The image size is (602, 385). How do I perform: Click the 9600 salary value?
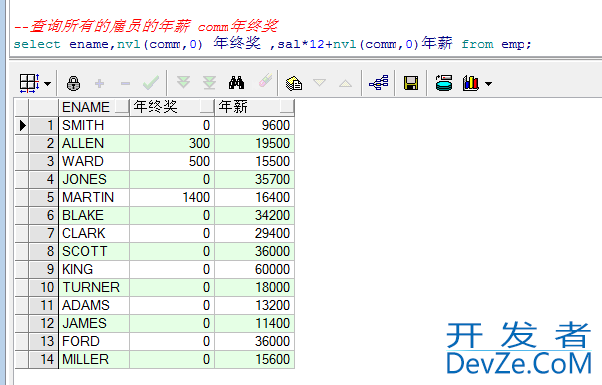(x=255, y=125)
